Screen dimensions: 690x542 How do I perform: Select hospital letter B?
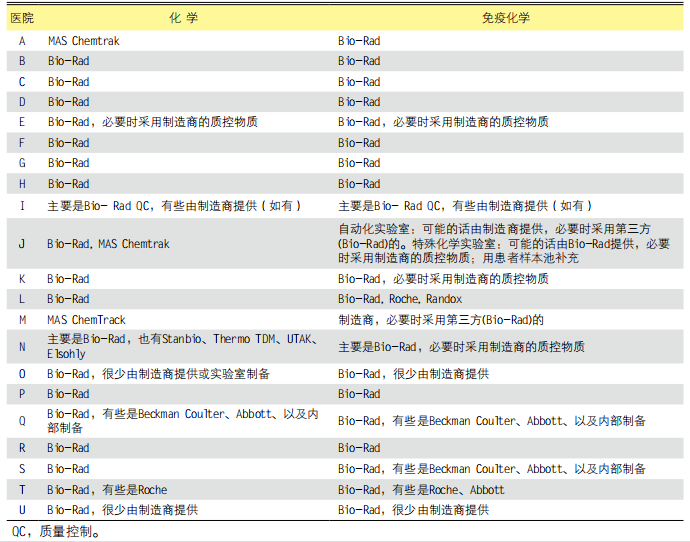coord(22,61)
